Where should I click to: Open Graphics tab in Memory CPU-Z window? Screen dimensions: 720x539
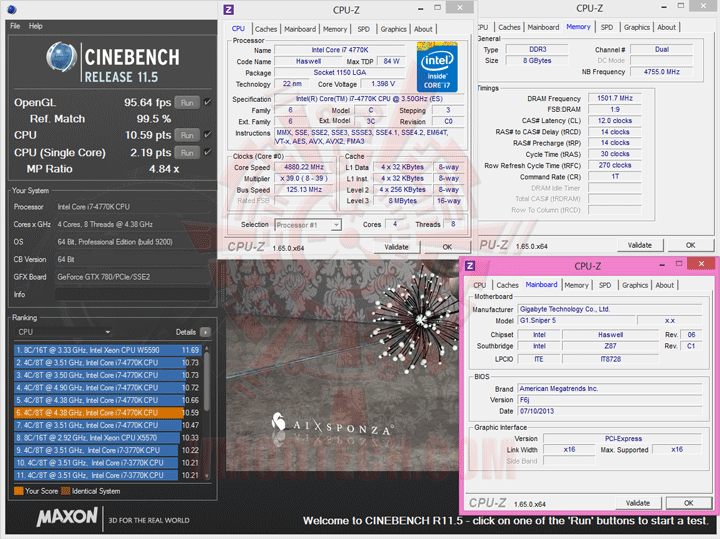(x=637, y=27)
